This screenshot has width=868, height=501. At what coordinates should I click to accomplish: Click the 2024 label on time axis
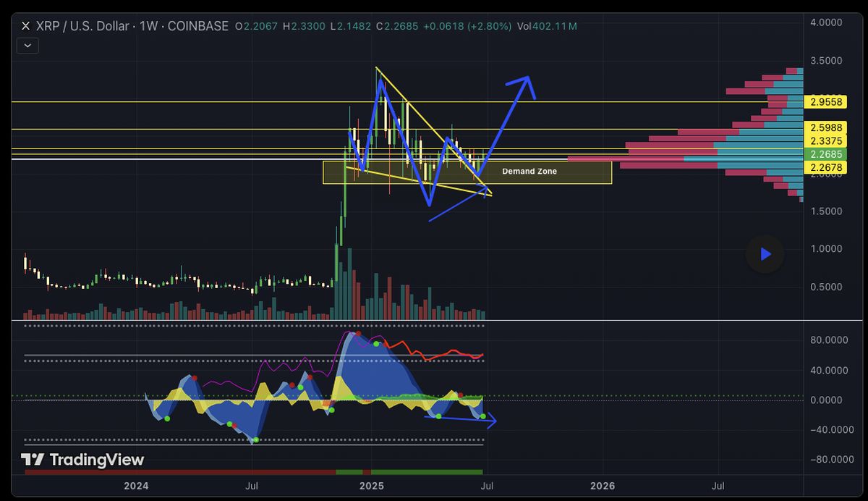136,485
